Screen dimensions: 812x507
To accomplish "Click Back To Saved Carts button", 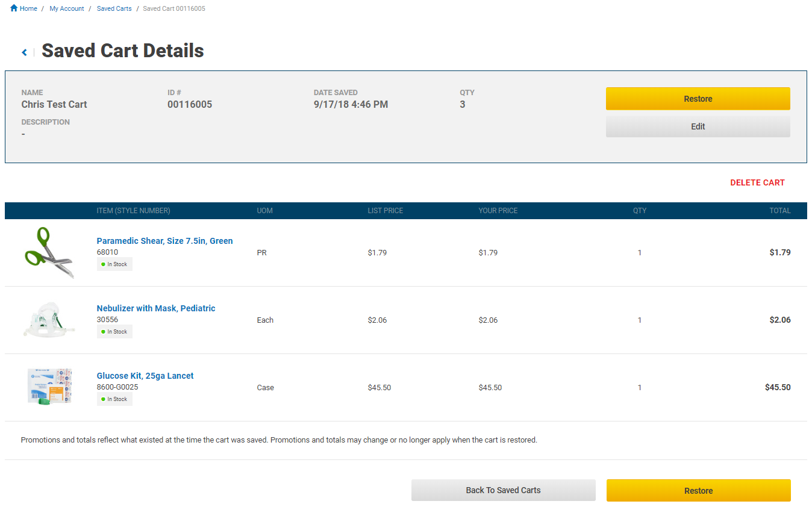I will (x=504, y=490).
